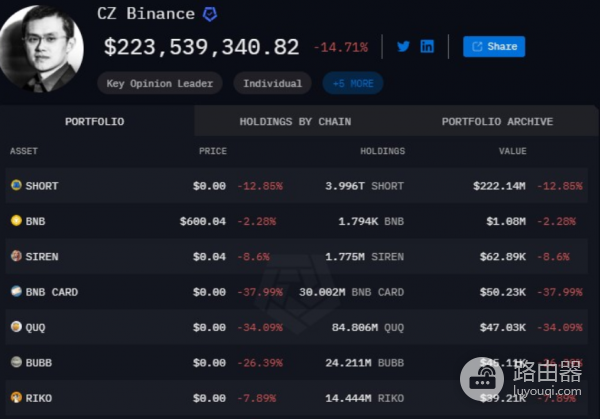The width and height of the screenshot is (600, 419).
Task: Sort by the HOLDINGS column header
Action: pyautogui.click(x=382, y=151)
